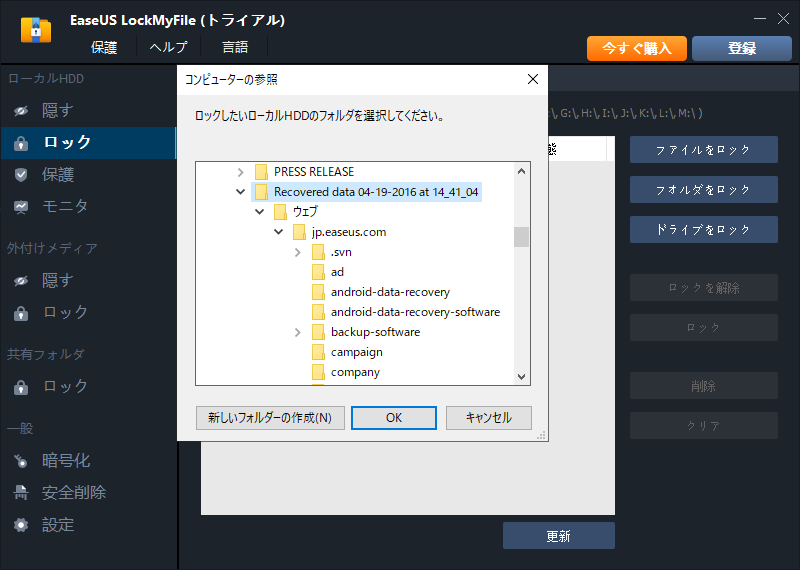Click the shredder icon beside 安全削除

pos(21,493)
